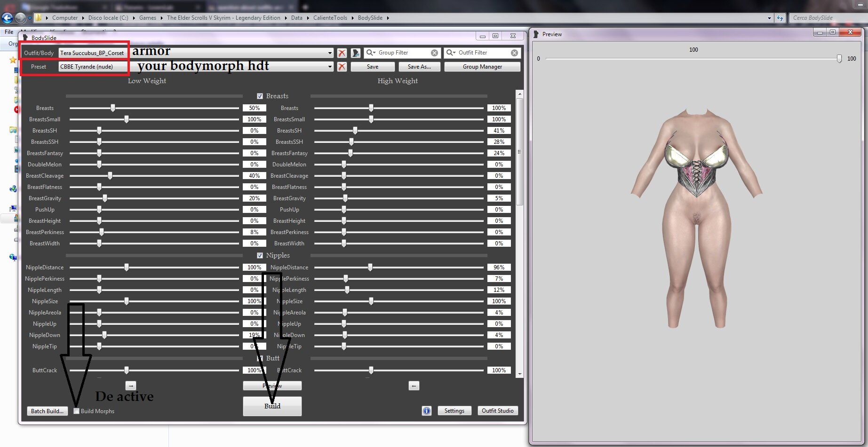Click the left arrow copy-to-low-weight button

click(x=414, y=386)
